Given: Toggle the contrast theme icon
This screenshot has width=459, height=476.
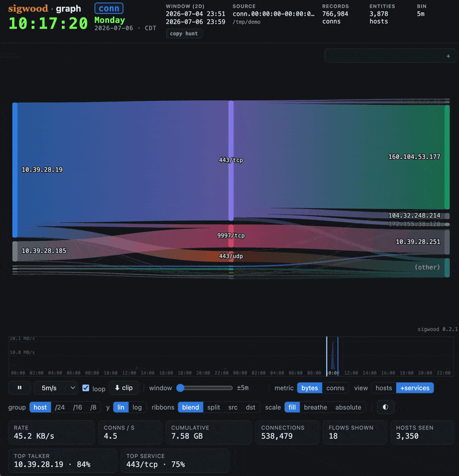Looking at the screenshot, I should 385,407.
